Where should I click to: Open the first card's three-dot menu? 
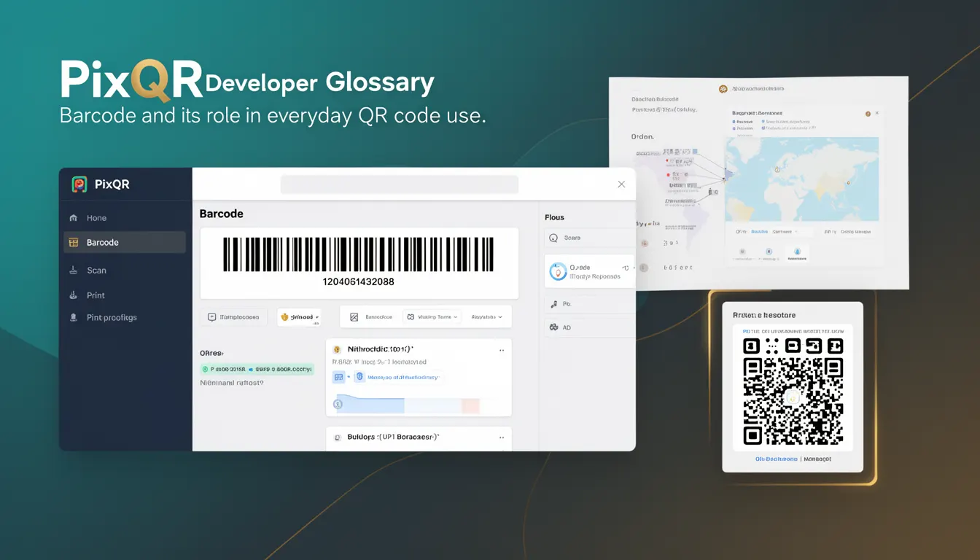[501, 350]
